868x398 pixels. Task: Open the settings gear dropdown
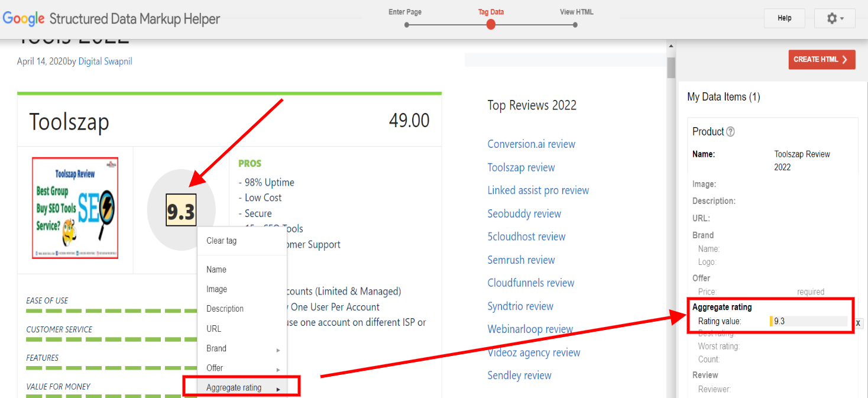point(834,18)
